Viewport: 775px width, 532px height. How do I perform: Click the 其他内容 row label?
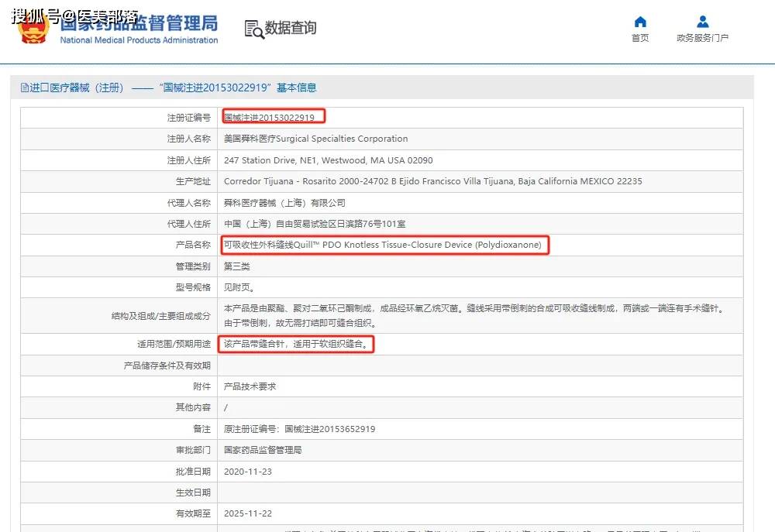click(193, 407)
